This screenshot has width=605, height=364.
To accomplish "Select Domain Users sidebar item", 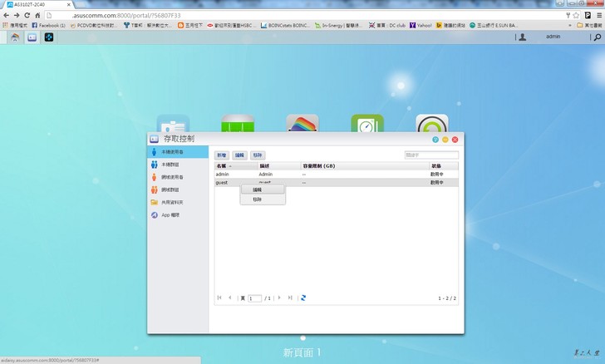I will 178,177.
